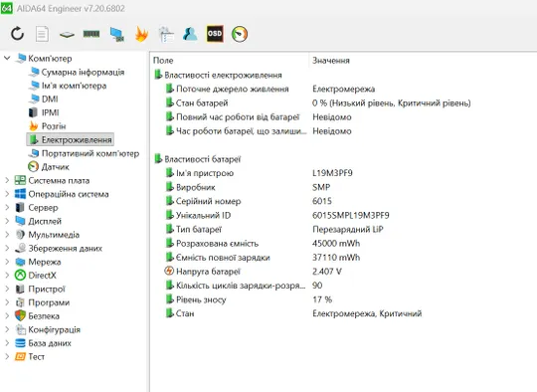Open the Monitor diagnostics toolbar icon
The width and height of the screenshot is (537, 392).
[x=117, y=34]
